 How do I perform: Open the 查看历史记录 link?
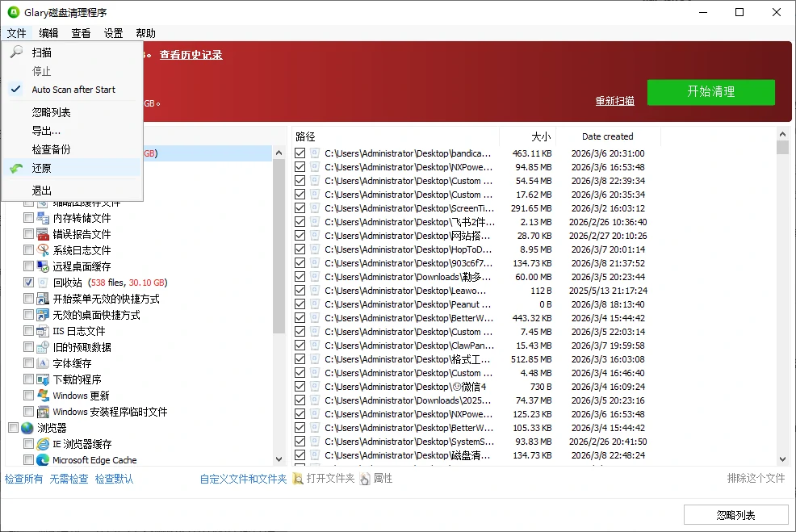click(191, 55)
